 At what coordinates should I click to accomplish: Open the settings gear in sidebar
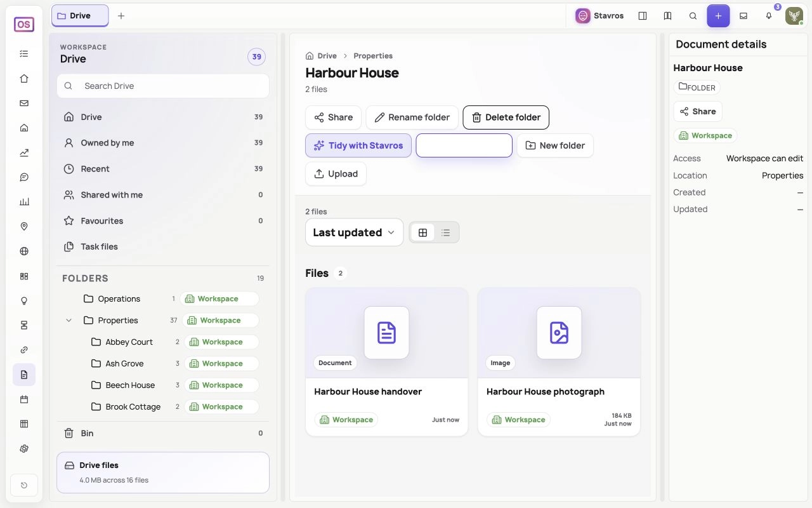pyautogui.click(x=24, y=448)
